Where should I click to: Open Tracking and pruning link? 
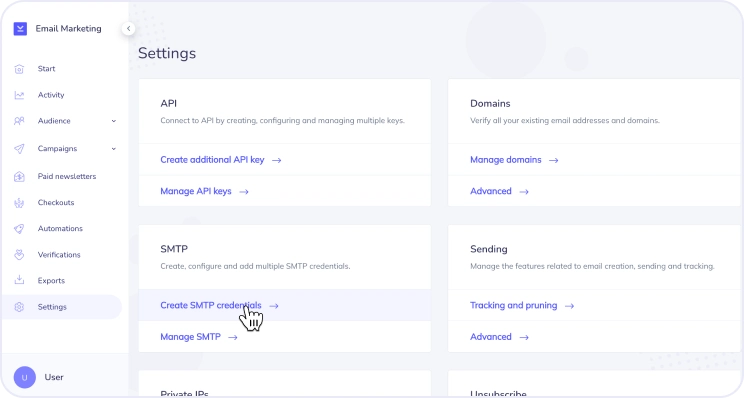tap(513, 305)
